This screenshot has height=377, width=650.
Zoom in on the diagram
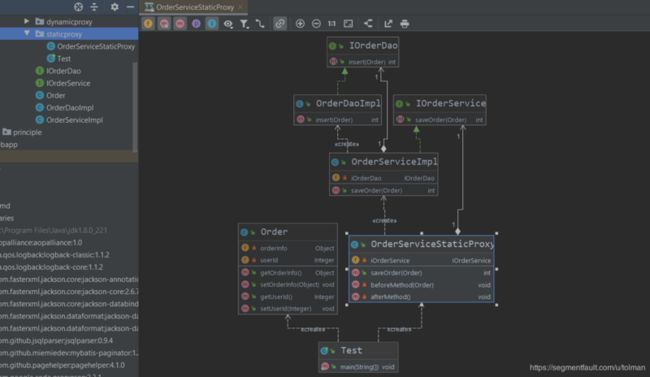click(x=300, y=24)
